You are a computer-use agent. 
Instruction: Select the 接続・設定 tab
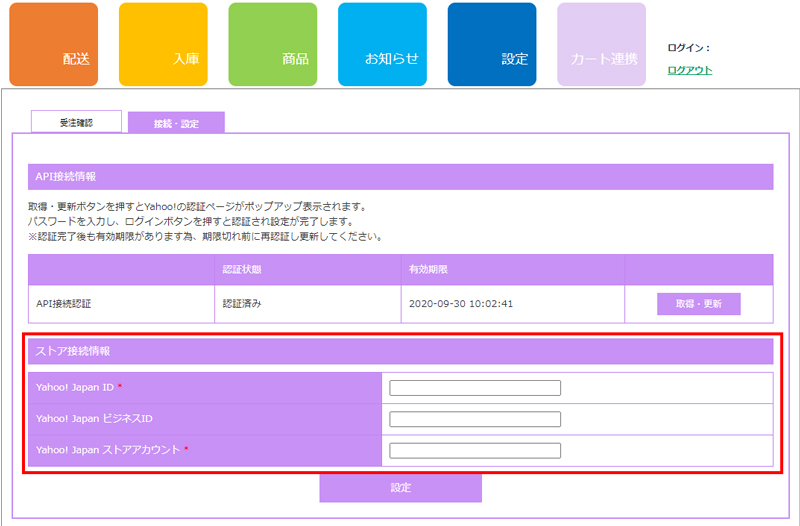tap(176, 123)
